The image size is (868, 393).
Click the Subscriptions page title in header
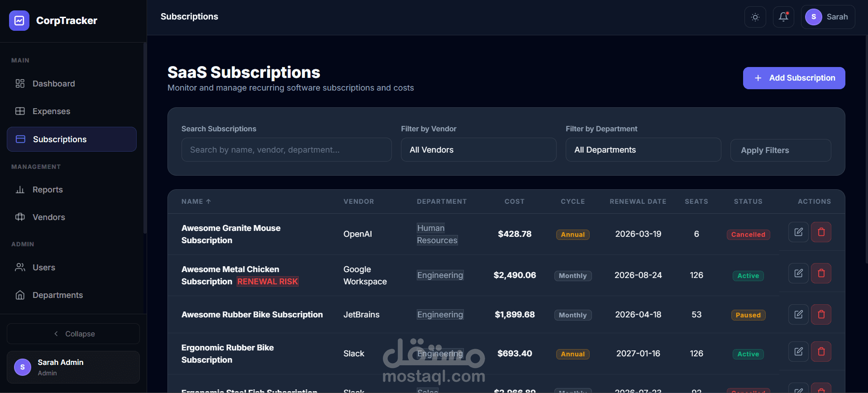point(189,17)
